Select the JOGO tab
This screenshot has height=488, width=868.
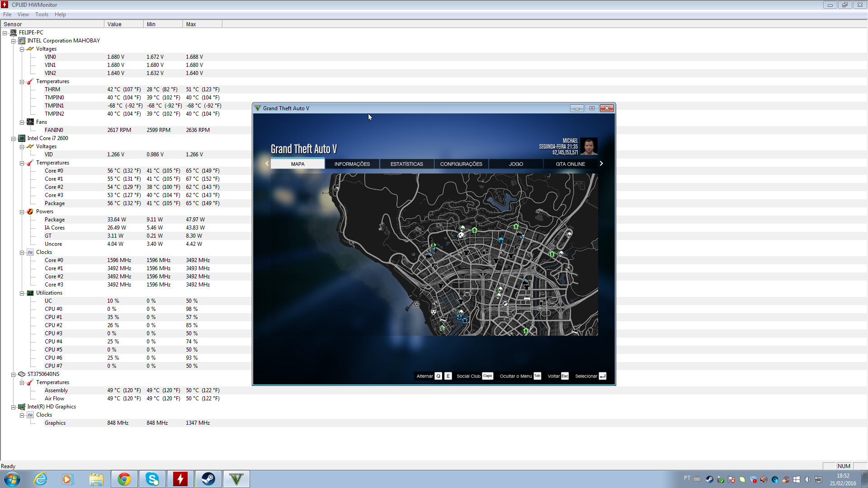(516, 164)
